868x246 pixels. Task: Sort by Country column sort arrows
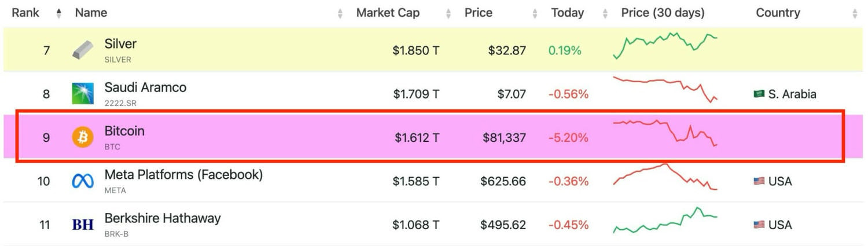coord(855,13)
